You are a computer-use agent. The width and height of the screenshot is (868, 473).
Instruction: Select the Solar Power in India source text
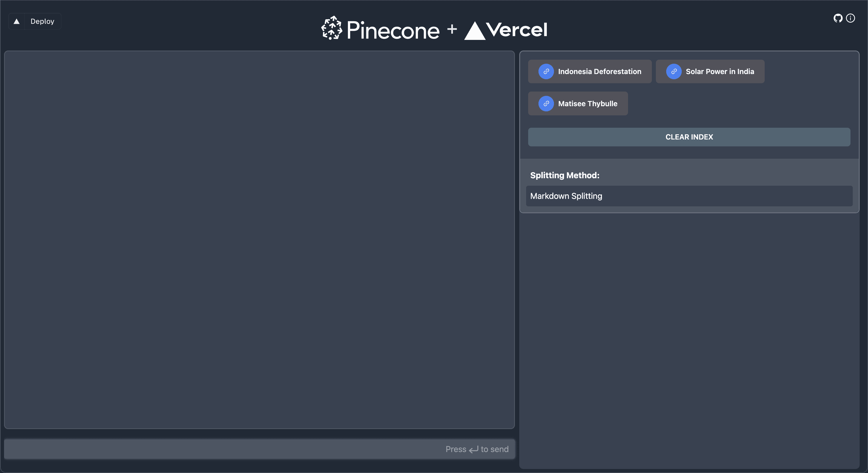point(720,71)
